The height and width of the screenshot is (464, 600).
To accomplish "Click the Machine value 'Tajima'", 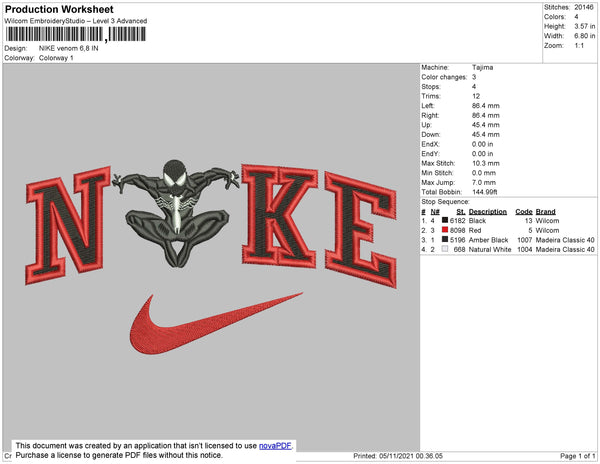I will [483, 67].
